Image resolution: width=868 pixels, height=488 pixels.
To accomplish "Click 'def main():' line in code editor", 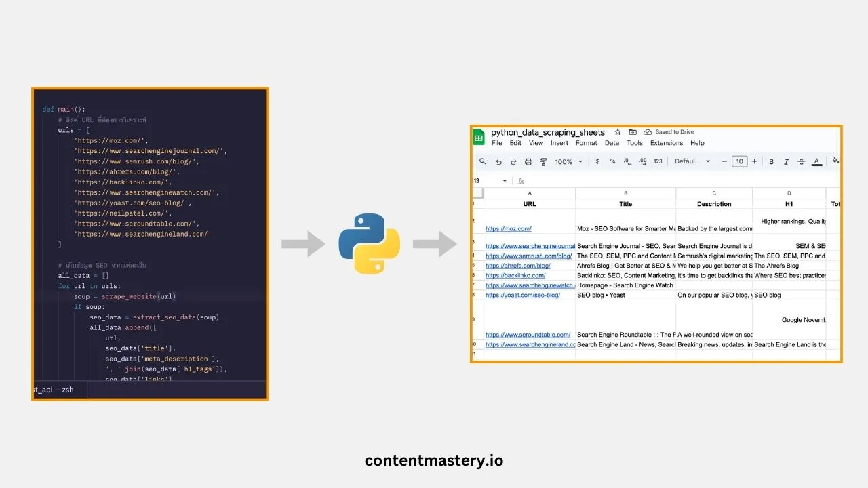I will tap(64, 109).
